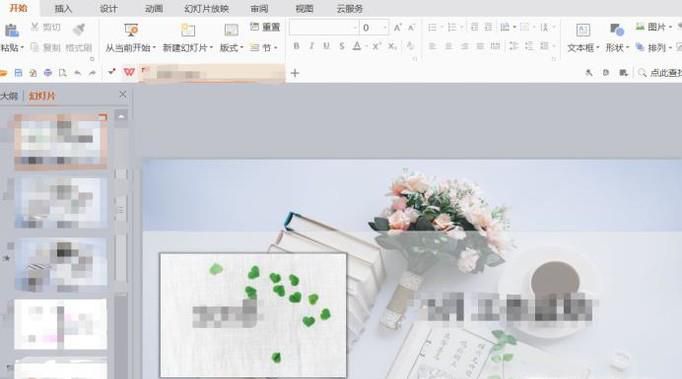Open the 设计 (Design) ribbon tab
The width and height of the screenshot is (682, 379).
coord(108,8)
